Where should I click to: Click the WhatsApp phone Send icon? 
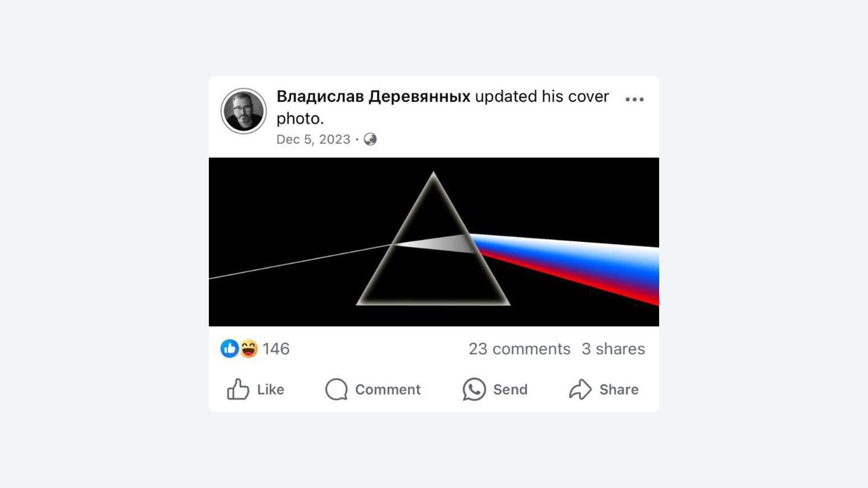pyautogui.click(x=474, y=389)
